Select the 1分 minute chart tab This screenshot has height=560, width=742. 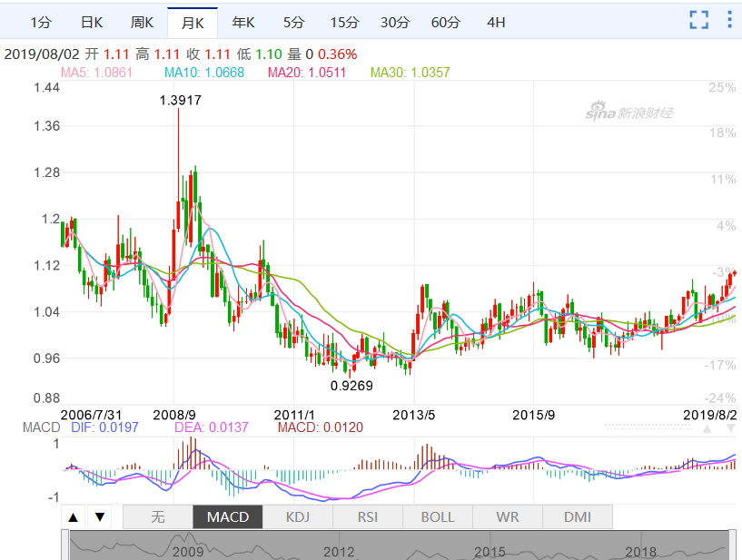[x=41, y=22]
